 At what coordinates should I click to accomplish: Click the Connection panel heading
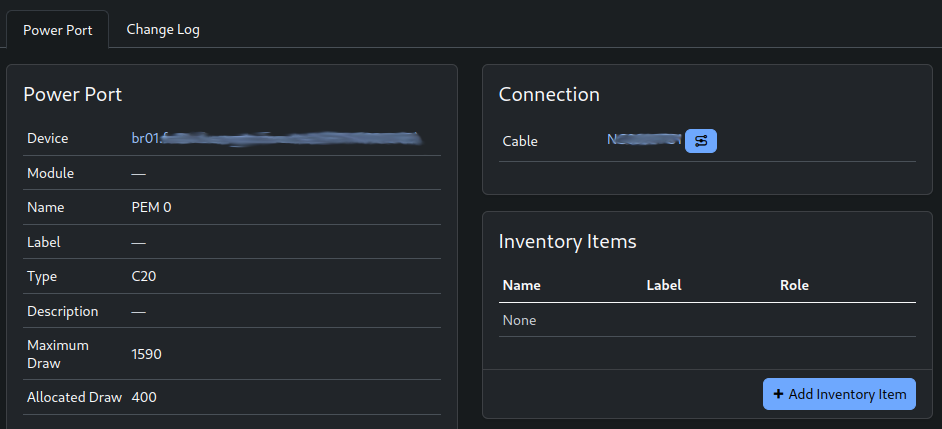(549, 94)
